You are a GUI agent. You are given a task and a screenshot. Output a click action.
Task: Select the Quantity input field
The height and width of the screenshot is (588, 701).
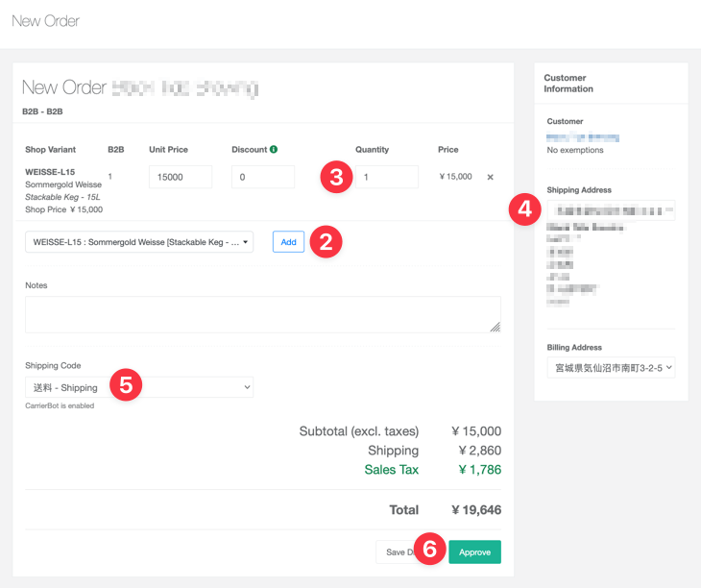387,177
